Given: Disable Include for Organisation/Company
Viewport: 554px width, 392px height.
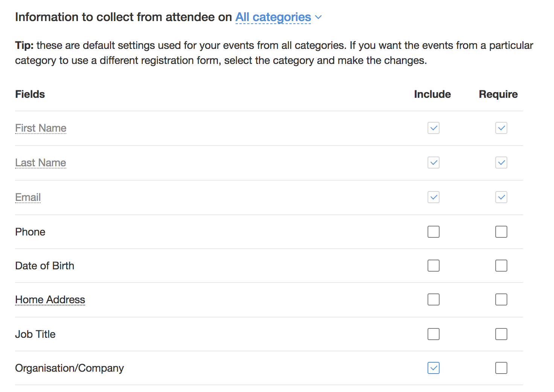Looking at the screenshot, I should pos(434,368).
